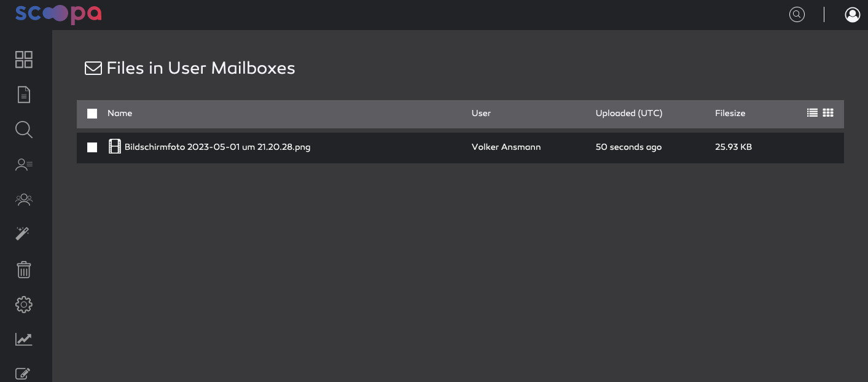Click the '50 seconds ago' upload time
The image size is (868, 382).
click(x=628, y=147)
